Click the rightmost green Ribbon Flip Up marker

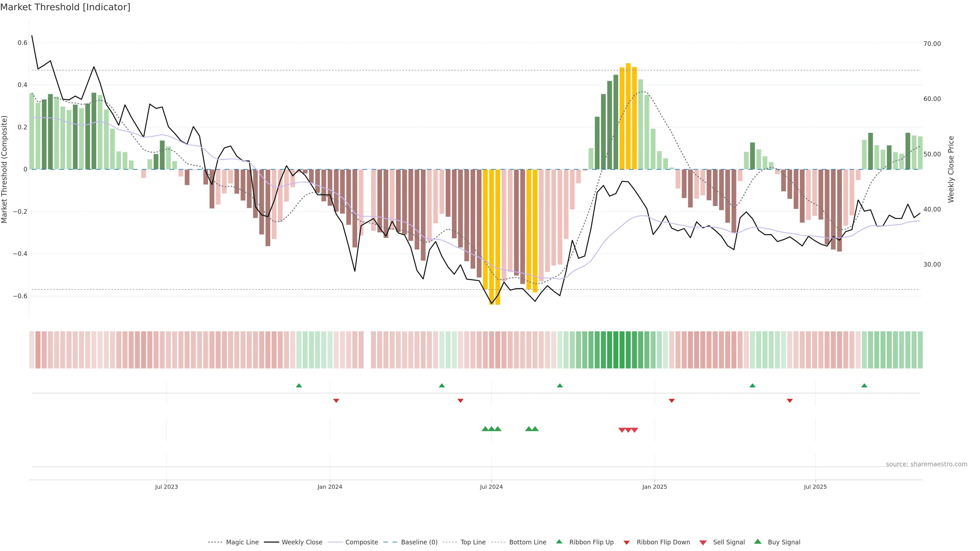tap(864, 386)
